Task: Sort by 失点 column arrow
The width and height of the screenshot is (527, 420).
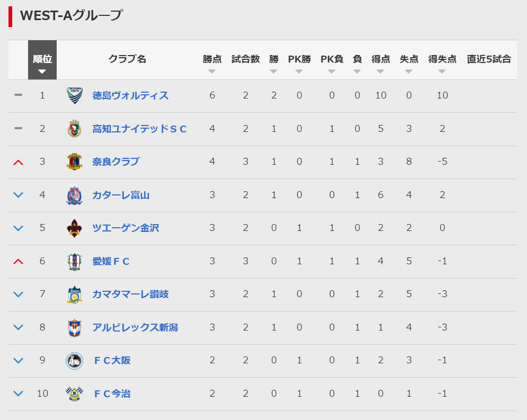Action: 409,72
